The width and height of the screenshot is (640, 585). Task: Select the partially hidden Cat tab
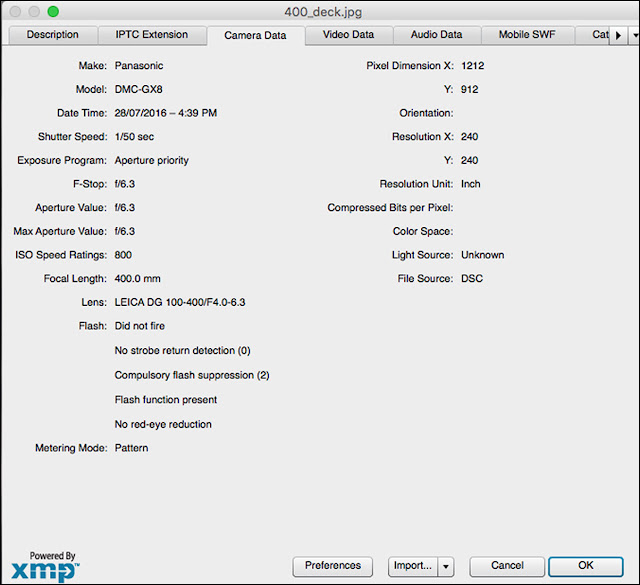[593, 35]
